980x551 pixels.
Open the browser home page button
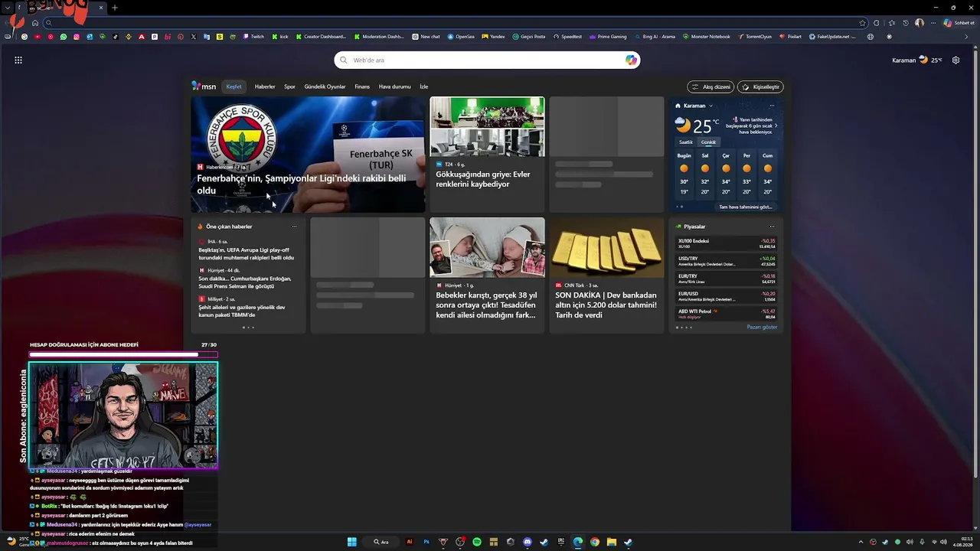click(35, 23)
